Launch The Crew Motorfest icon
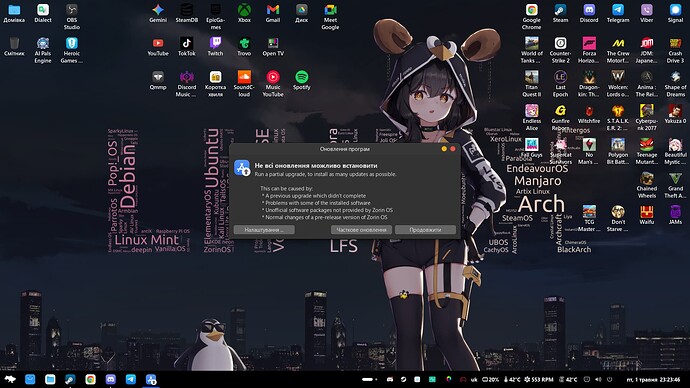This screenshot has width=690, height=388. [618, 50]
